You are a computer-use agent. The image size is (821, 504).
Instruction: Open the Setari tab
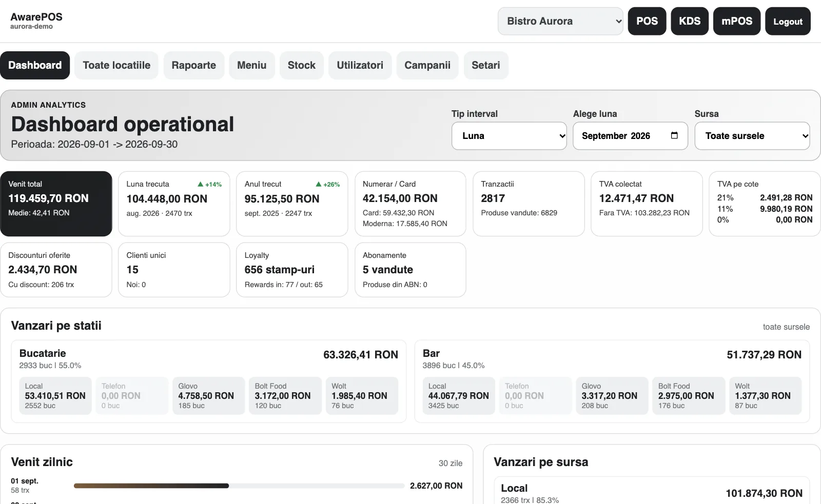coord(486,65)
